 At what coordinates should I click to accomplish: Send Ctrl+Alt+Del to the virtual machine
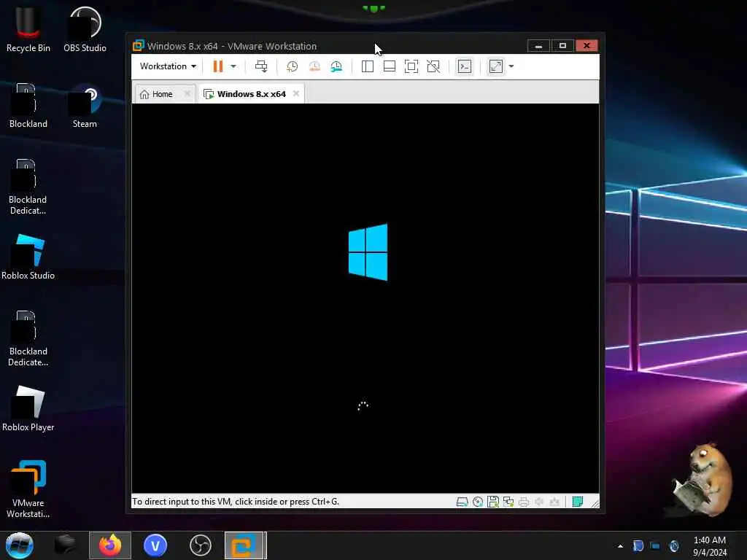(261, 66)
